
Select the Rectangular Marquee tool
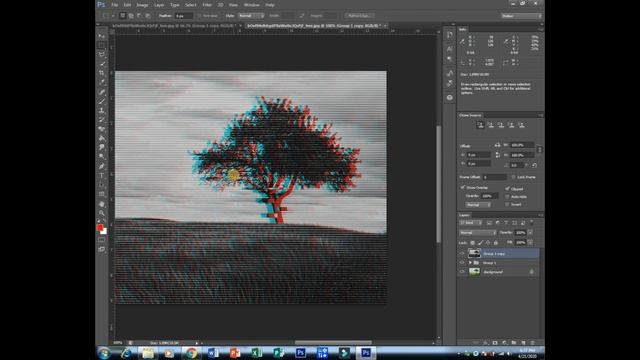101,46
